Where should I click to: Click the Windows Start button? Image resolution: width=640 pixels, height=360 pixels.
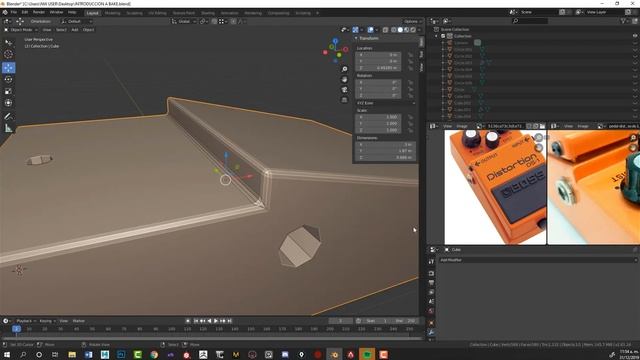click(x=7, y=354)
